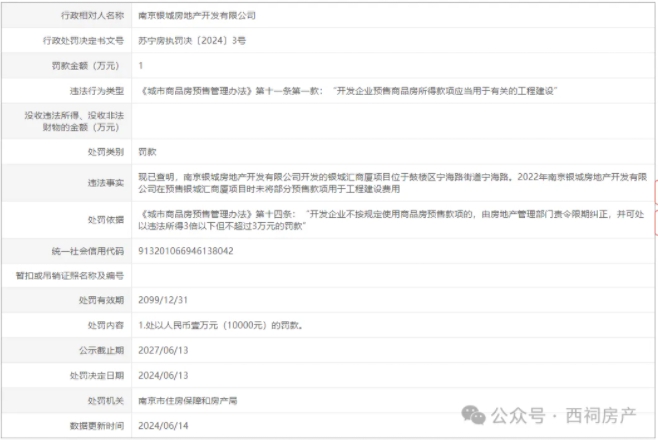Select company name 南京银城房地产开发有限公司 in first row
The image size is (658, 440).
pyautogui.click(x=197, y=16)
